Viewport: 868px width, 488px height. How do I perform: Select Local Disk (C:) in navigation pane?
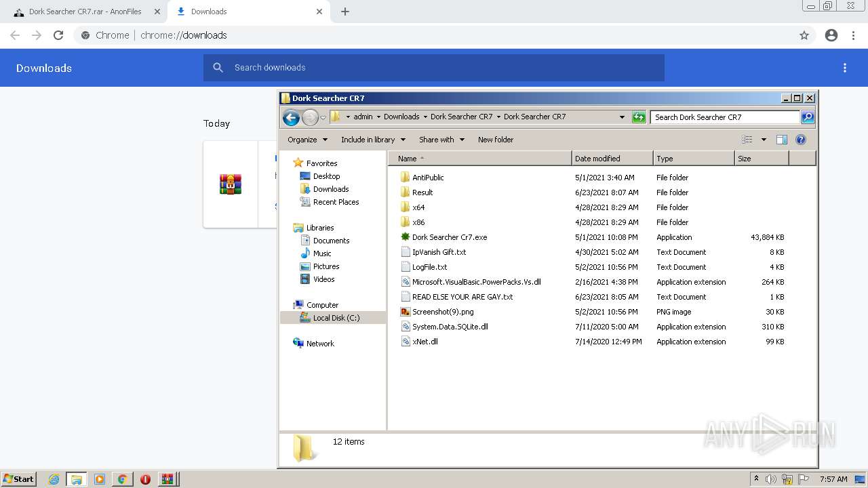point(333,318)
